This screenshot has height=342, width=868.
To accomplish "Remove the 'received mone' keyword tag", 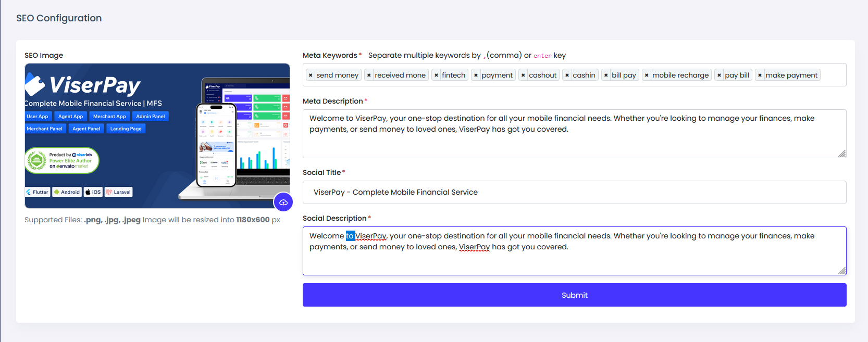I will (369, 75).
